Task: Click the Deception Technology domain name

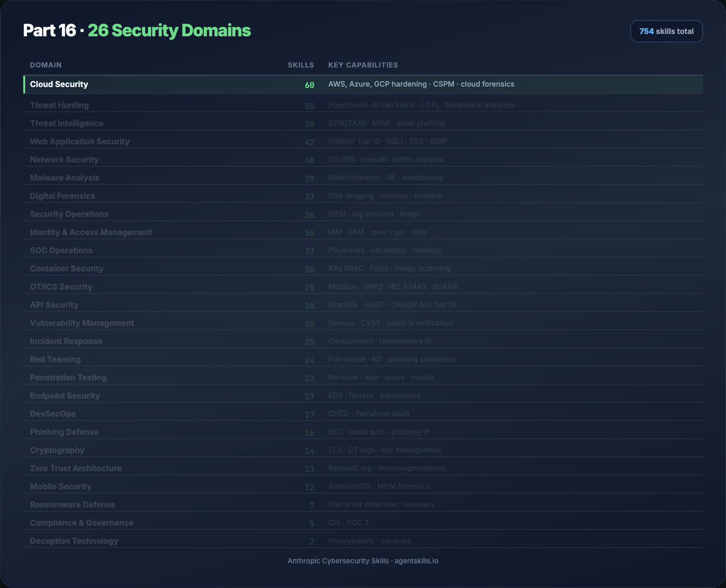Action: (x=74, y=541)
